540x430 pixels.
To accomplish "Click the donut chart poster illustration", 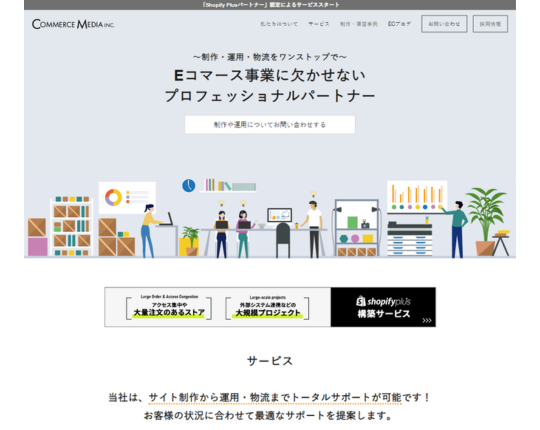I will point(127,198).
